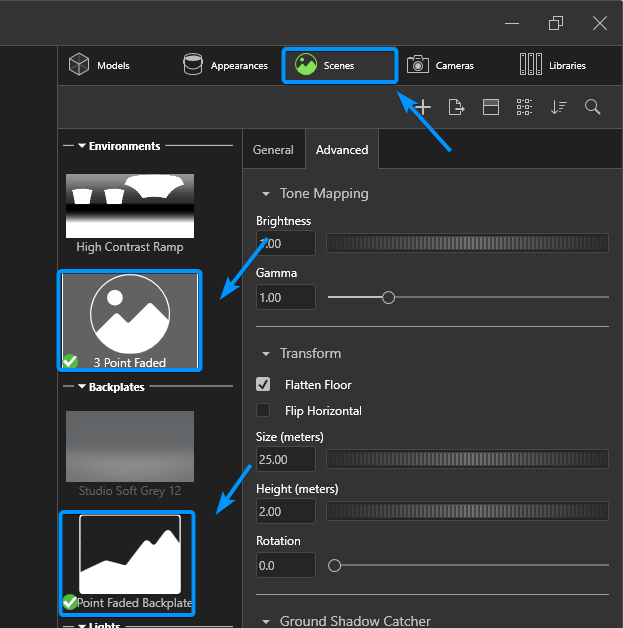Select the Studio Soft Grey 12 backplate
Image resolution: width=623 pixels, height=628 pixels.
130,446
